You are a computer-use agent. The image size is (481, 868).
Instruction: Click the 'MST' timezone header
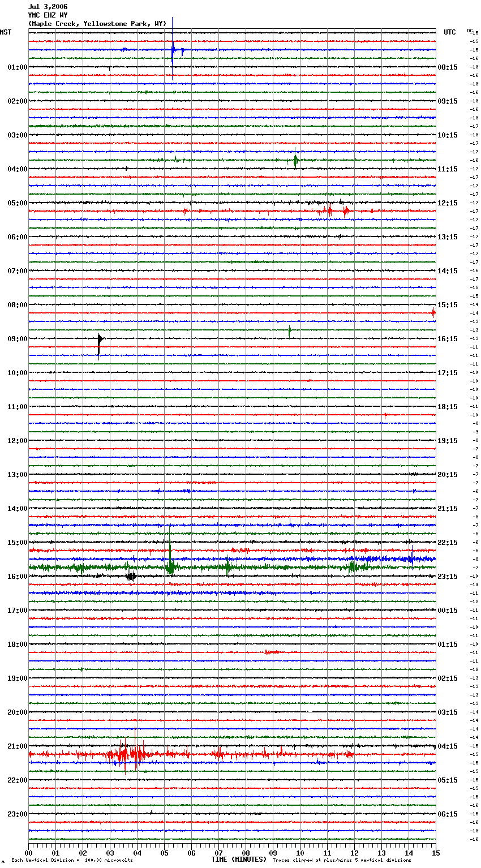point(6,32)
